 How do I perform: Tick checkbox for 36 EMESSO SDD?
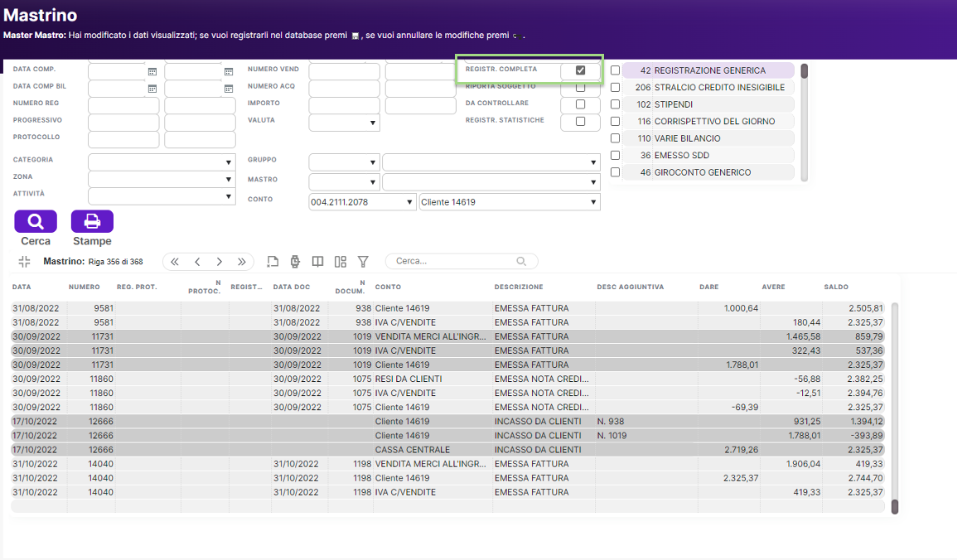(615, 156)
